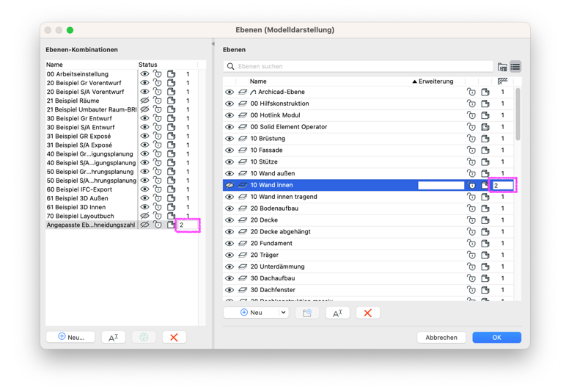This screenshot has width=588, height=392.
Task: Click wireframe/solid icon for 20 Decke layer
Action: tap(485, 220)
